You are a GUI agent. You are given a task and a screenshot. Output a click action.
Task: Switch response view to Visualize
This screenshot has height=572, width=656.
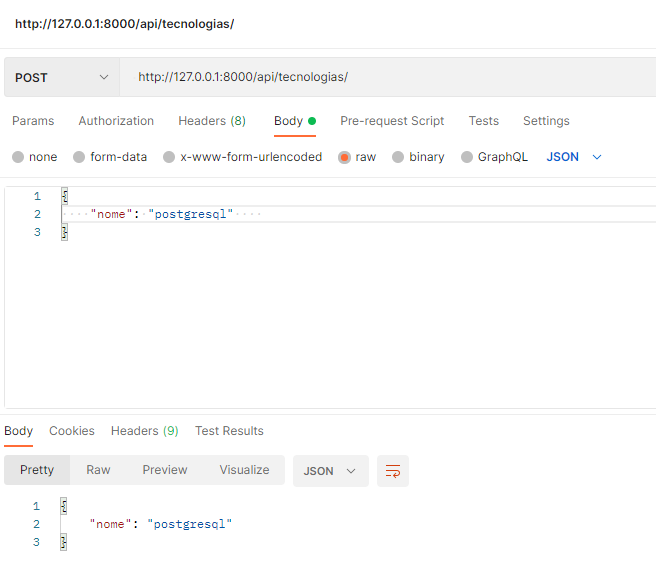pos(244,470)
